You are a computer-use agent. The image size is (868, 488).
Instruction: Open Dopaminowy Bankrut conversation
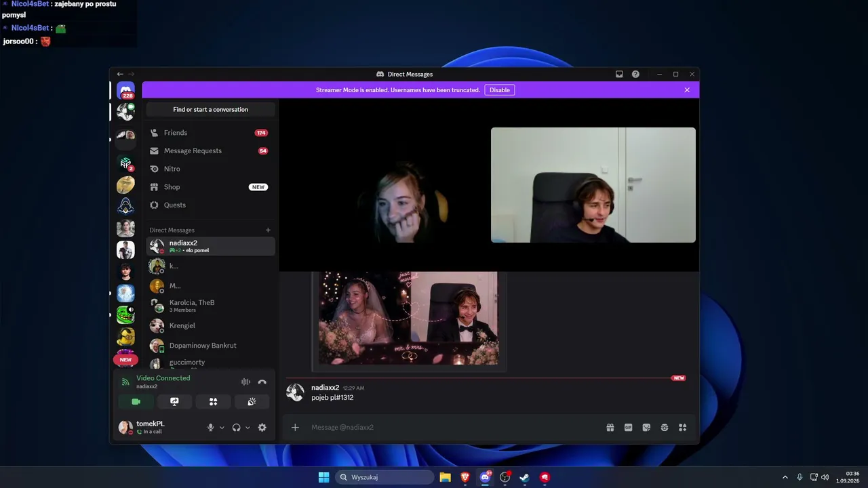210,345
